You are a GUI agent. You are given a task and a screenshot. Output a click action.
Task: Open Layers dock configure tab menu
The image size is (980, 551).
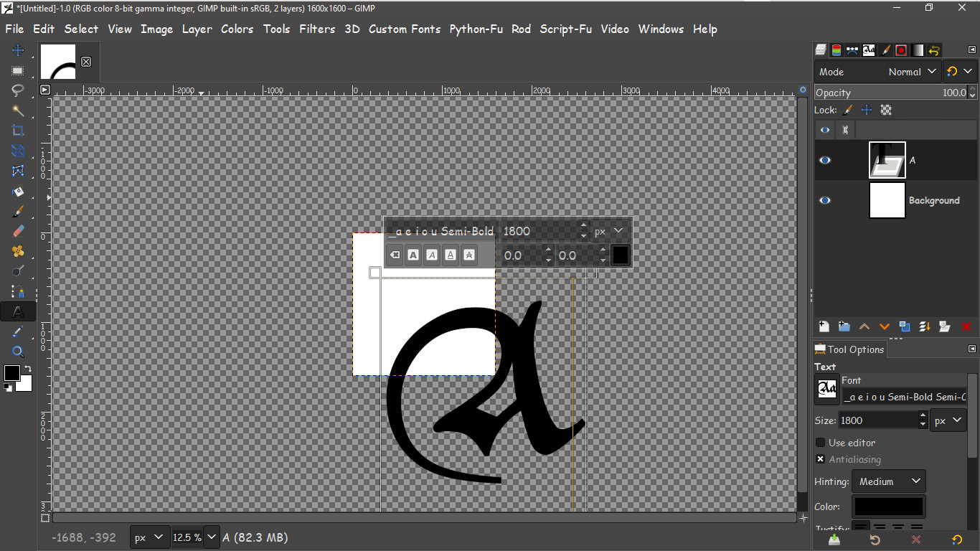coord(972,50)
